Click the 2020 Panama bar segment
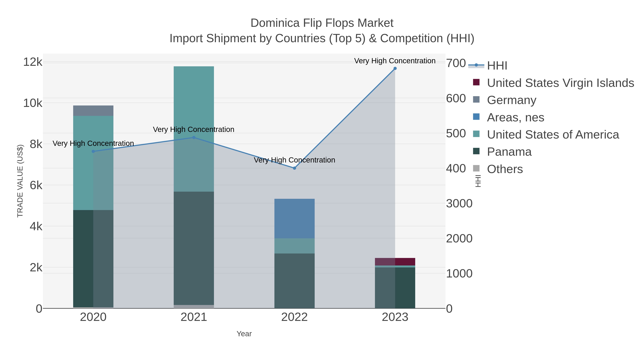This screenshot has width=644, height=362. [93, 258]
